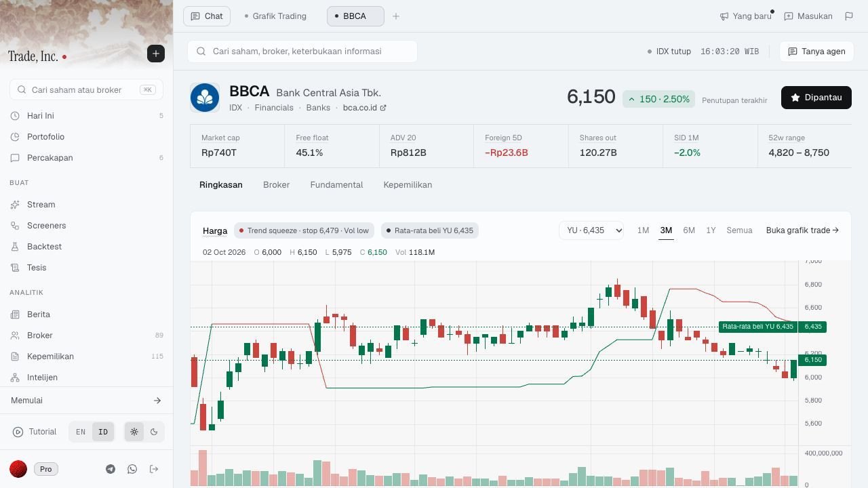Viewport: 868px width, 488px height.
Task: Open Screeners in the sidebar
Action: point(86,226)
